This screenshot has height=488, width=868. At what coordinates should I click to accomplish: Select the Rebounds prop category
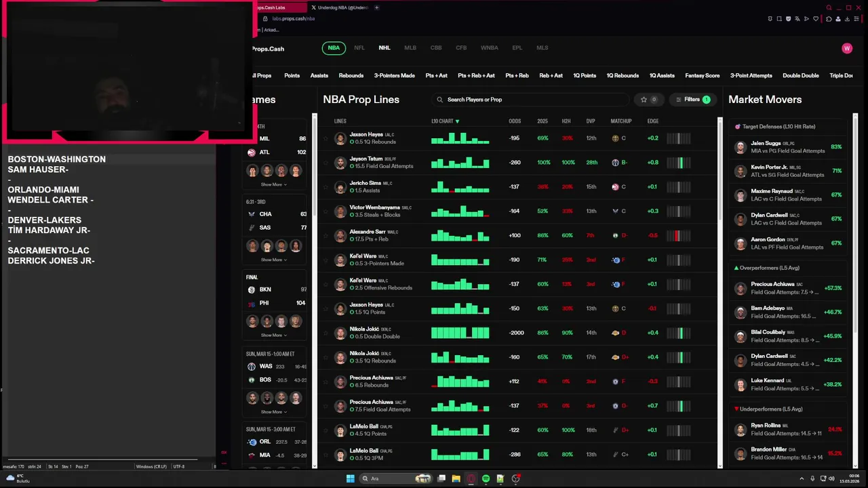click(351, 76)
